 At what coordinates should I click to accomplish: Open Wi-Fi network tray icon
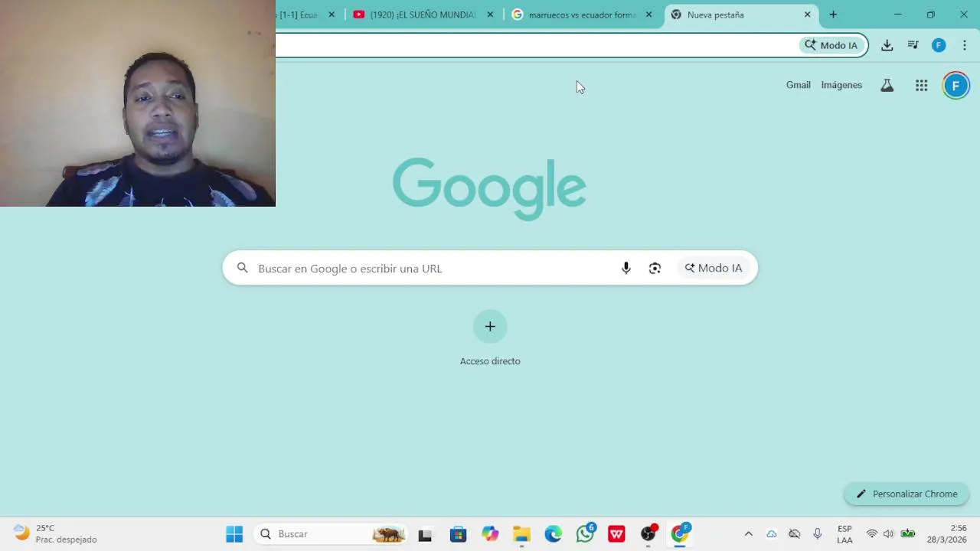click(x=871, y=534)
